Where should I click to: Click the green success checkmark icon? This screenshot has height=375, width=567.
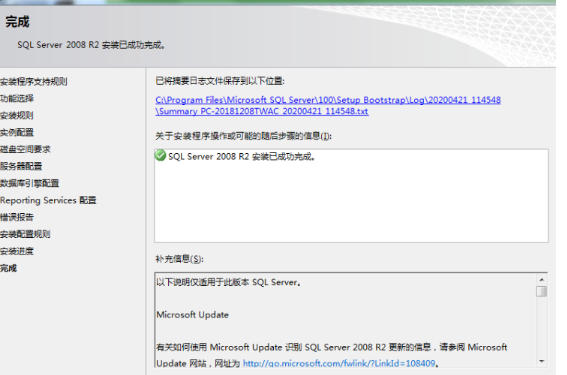(160, 155)
